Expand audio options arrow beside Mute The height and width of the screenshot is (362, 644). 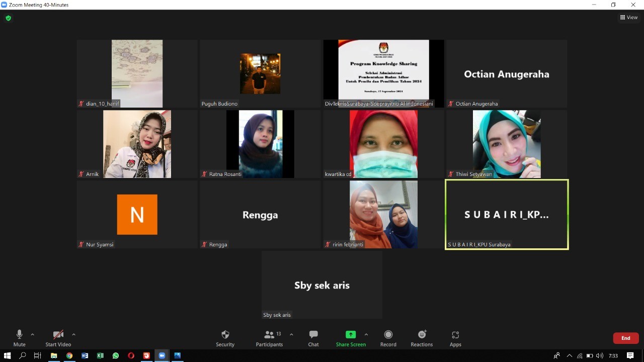(x=33, y=334)
